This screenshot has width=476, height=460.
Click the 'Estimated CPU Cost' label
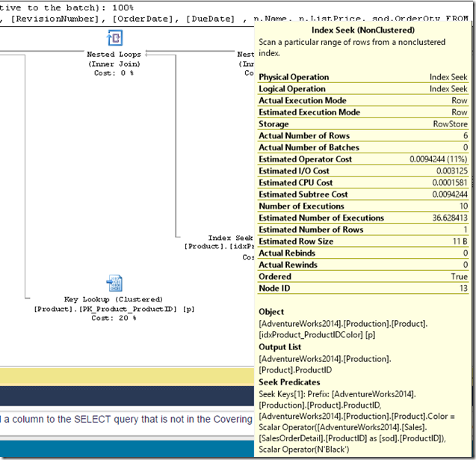coord(296,183)
